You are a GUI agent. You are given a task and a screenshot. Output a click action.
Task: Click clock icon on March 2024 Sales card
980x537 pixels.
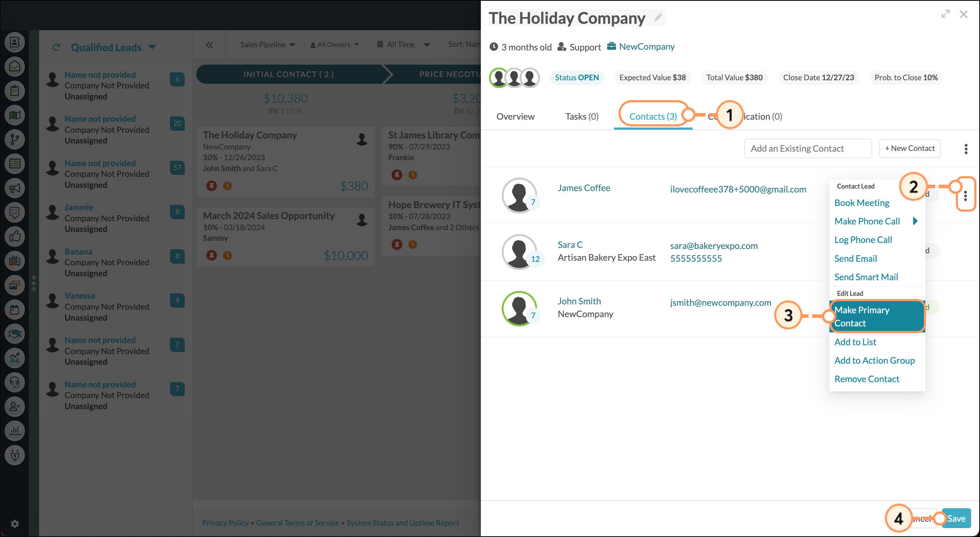tap(228, 255)
